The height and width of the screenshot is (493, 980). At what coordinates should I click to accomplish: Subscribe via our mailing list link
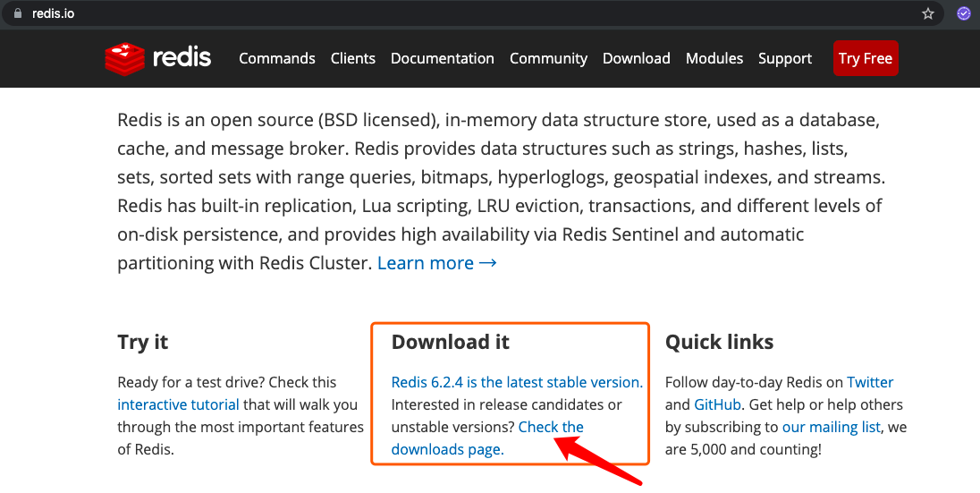point(832,428)
